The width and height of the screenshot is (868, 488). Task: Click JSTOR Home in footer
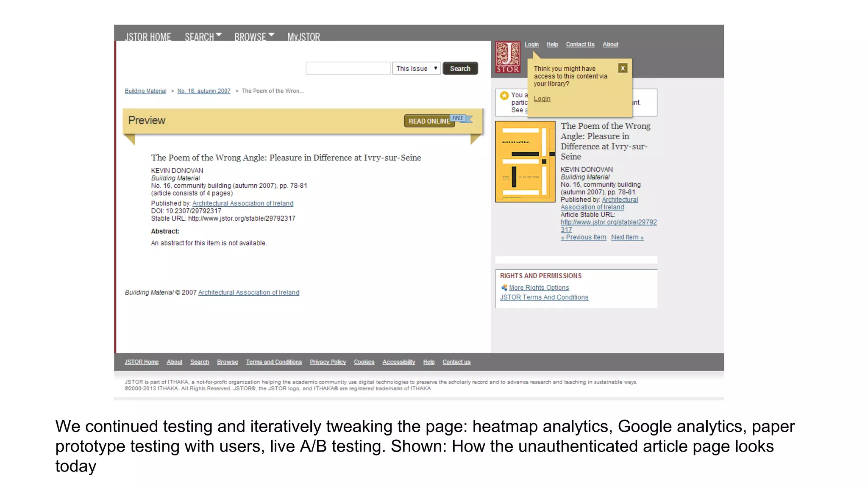pyautogui.click(x=142, y=362)
